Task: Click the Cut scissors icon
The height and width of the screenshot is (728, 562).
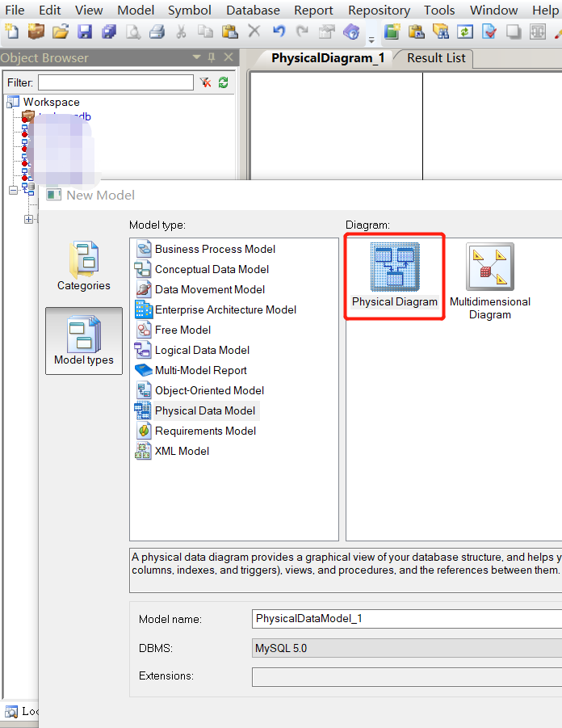Action: tap(182, 31)
